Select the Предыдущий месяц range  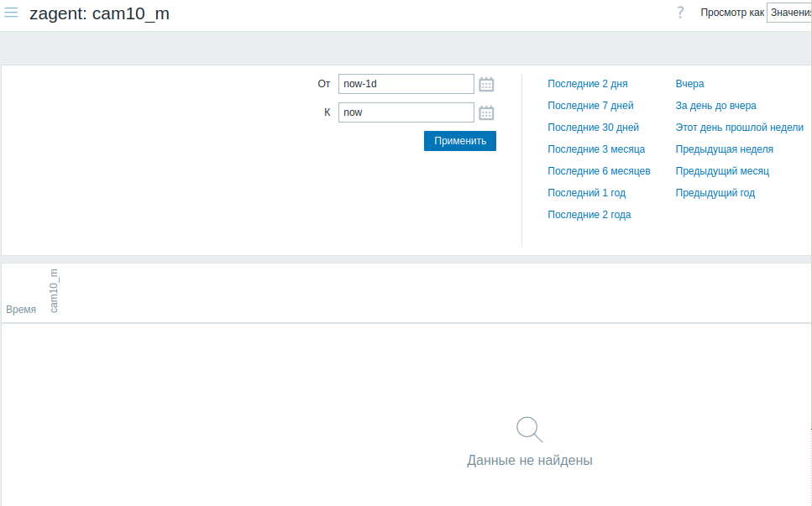click(722, 170)
